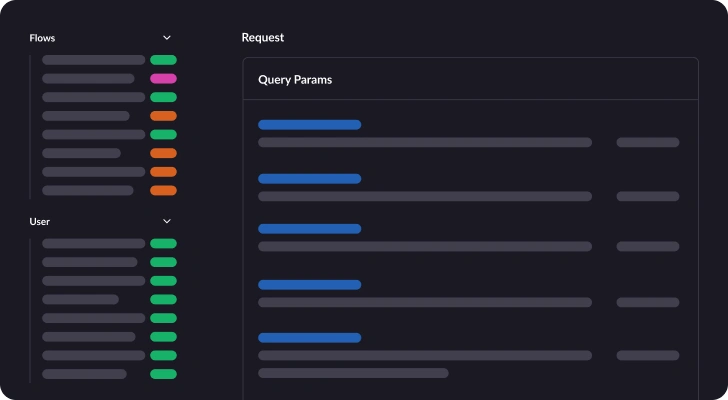
Task: Click the first query parameter's right-side value pill
Action: click(x=647, y=142)
